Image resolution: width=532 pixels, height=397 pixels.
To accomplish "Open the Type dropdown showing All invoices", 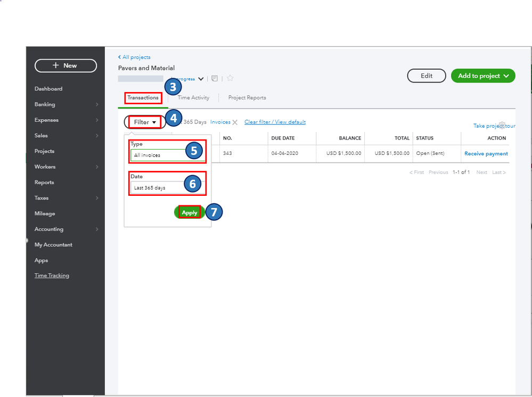I will click(168, 155).
